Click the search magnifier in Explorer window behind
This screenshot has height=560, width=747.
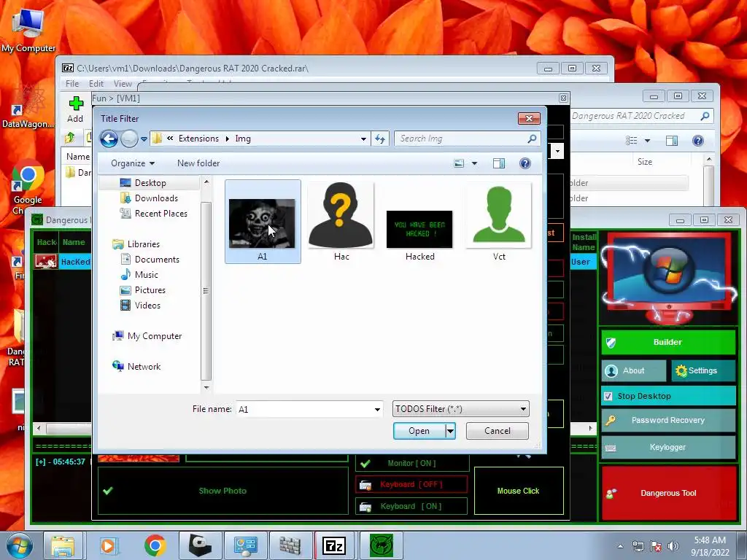tap(705, 116)
